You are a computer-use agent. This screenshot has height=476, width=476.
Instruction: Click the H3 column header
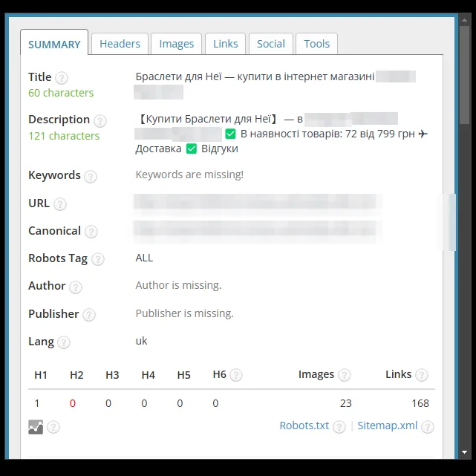[112, 375]
